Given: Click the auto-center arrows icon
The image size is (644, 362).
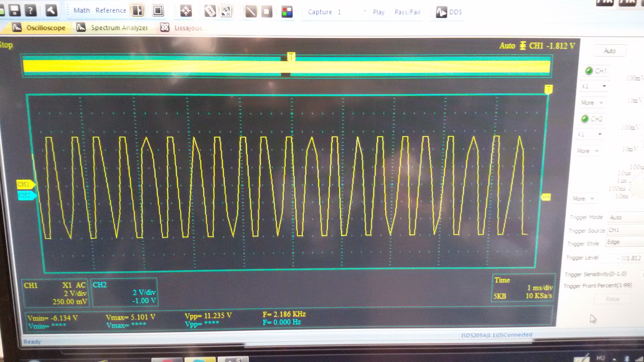Looking at the screenshot, I should point(186,11).
